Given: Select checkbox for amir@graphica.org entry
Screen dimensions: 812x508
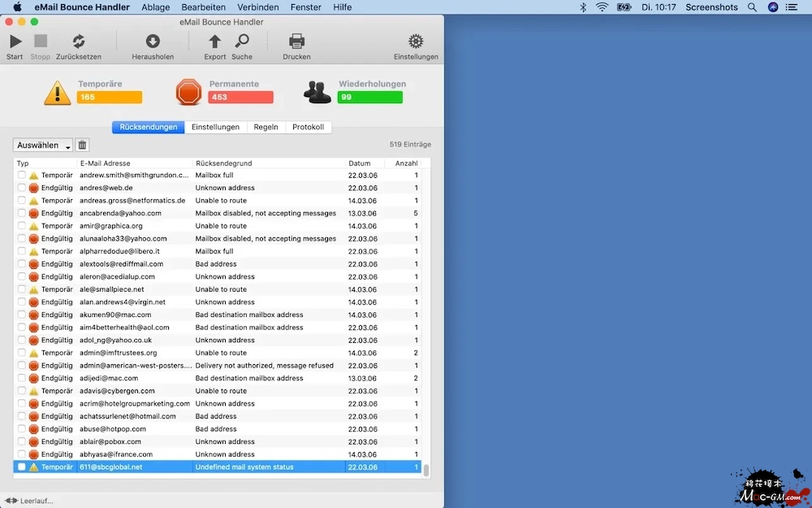Looking at the screenshot, I should point(22,226).
